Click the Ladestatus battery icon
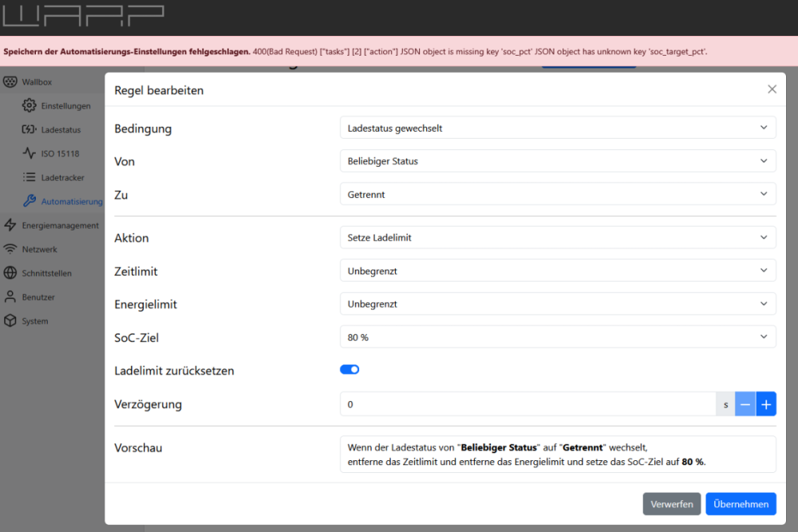The height and width of the screenshot is (532, 798). click(29, 129)
